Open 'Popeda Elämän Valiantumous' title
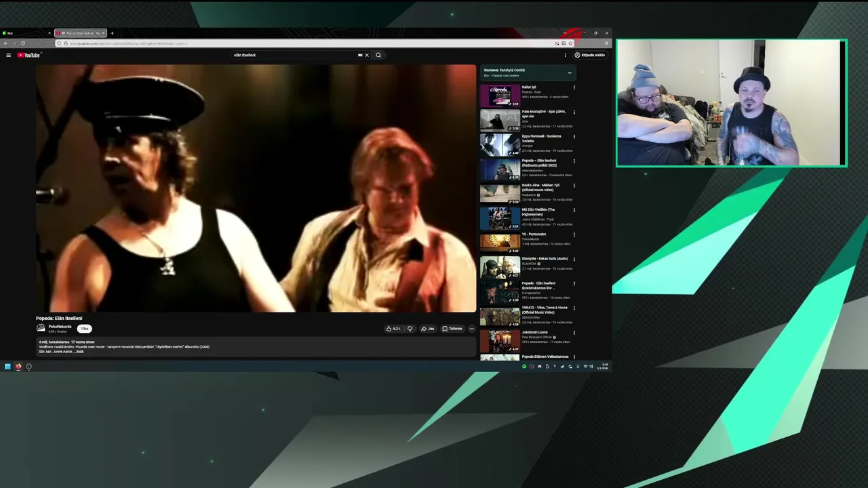The image size is (868, 488). [x=545, y=357]
